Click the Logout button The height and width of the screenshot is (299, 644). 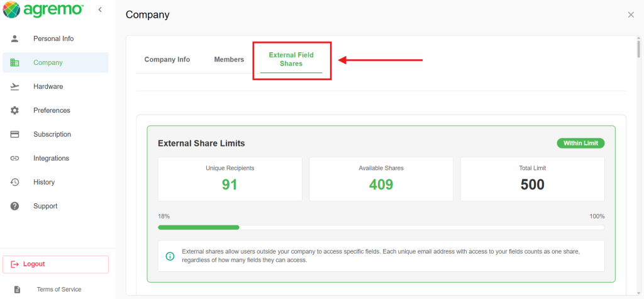point(55,264)
